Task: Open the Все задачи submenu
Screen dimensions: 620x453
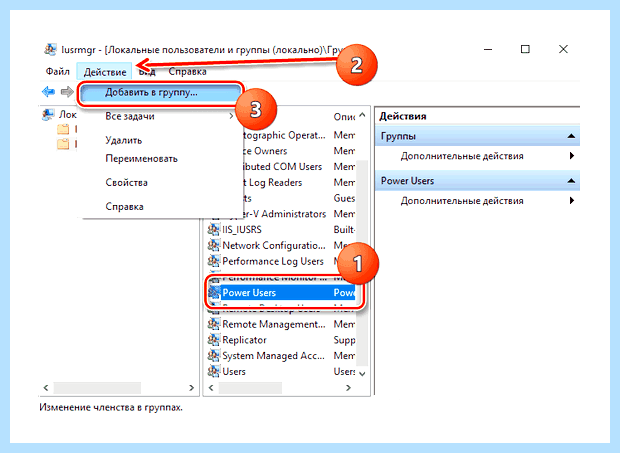Action: (x=159, y=116)
